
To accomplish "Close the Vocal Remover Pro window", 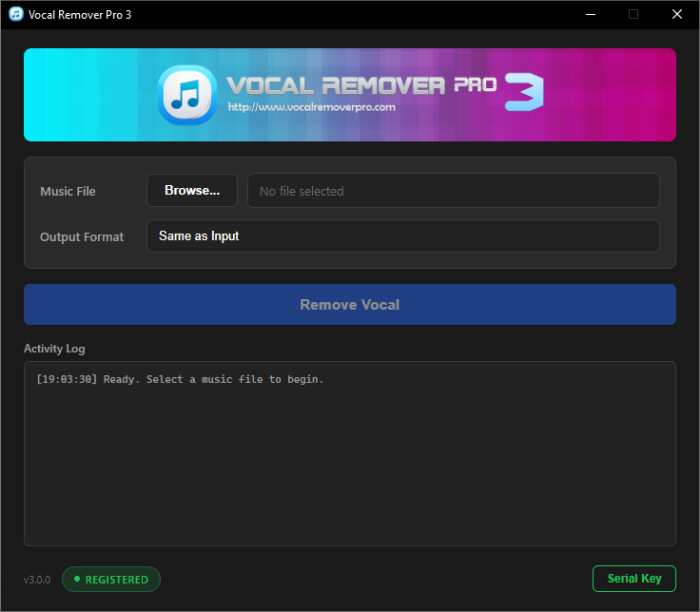I will [677, 14].
